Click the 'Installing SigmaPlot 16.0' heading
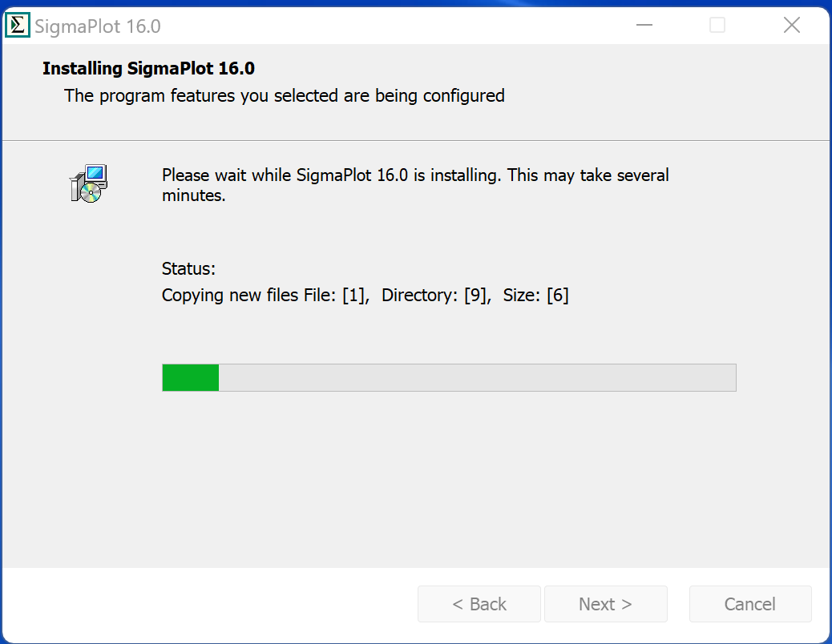Viewport: 832px width, 644px height. (x=148, y=68)
